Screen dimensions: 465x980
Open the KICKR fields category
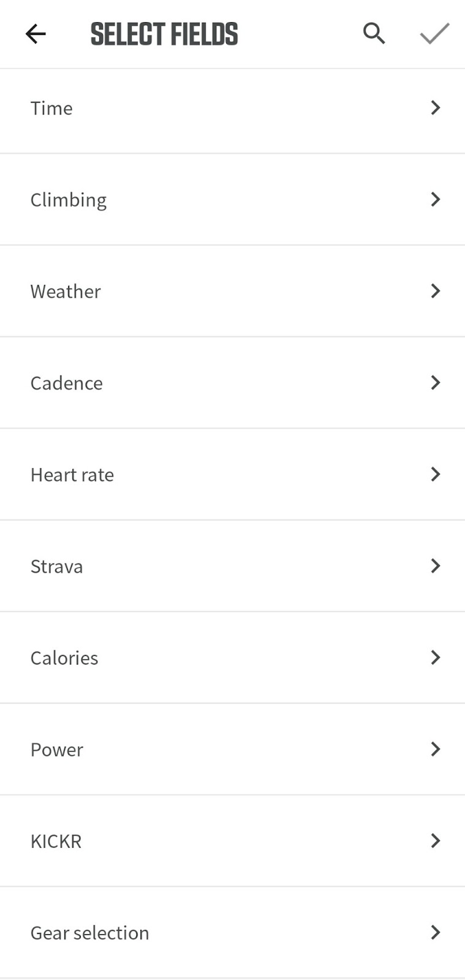56,841
